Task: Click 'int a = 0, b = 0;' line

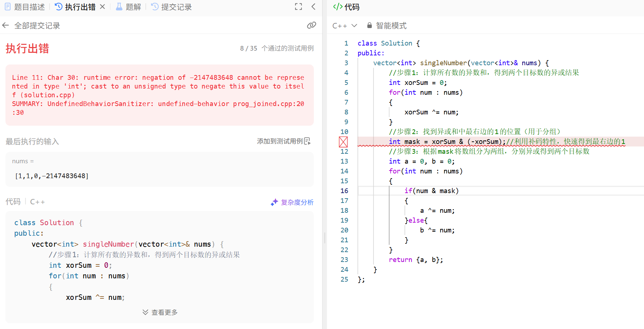Action: (x=422, y=161)
